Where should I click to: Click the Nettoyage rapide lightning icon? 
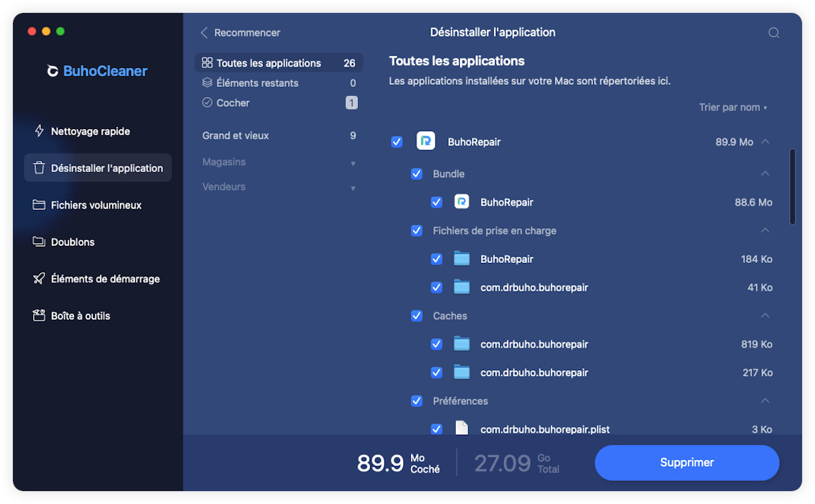39,131
